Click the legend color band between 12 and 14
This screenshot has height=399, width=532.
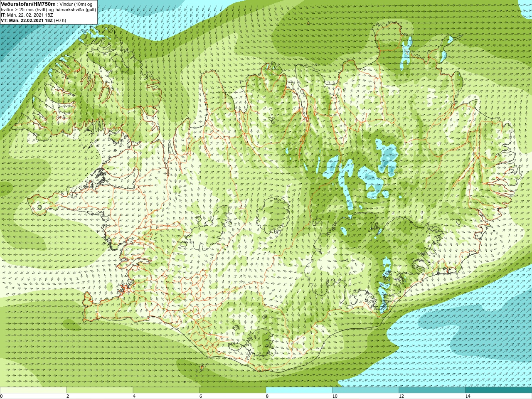click(x=432, y=390)
